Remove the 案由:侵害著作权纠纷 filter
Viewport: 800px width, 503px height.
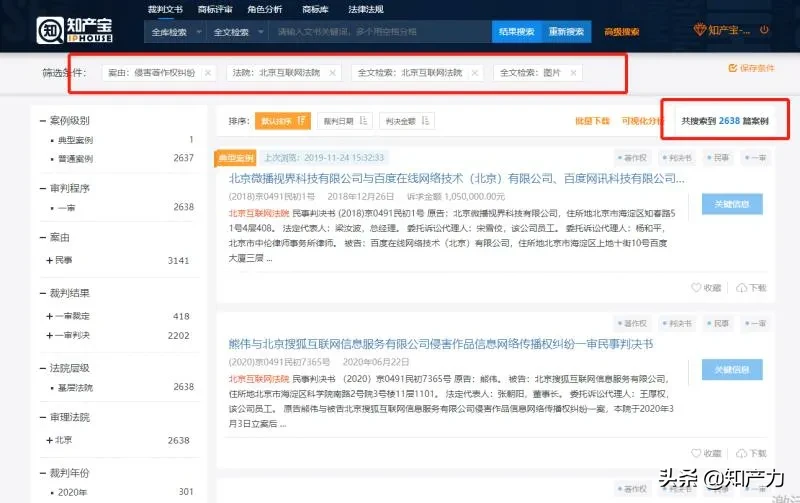208,73
